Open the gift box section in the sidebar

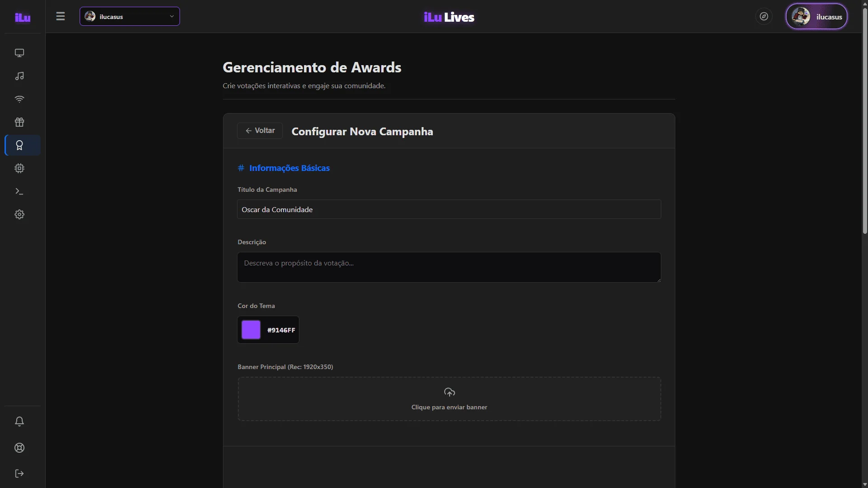pos(19,122)
